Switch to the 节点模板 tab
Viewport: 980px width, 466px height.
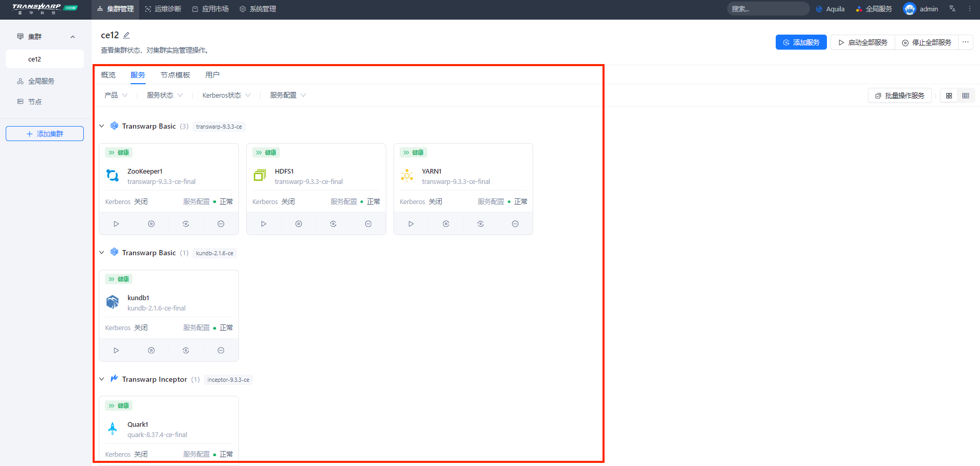[175, 75]
